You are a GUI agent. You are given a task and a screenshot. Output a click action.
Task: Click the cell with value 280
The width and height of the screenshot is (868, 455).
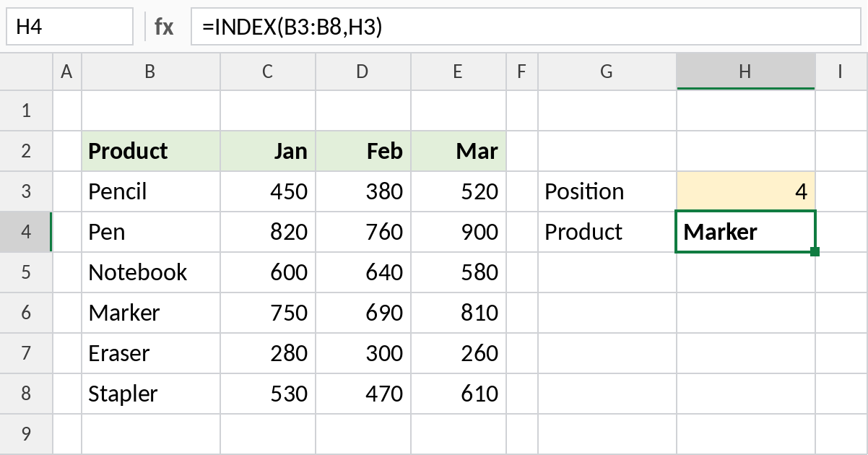[x=268, y=353]
